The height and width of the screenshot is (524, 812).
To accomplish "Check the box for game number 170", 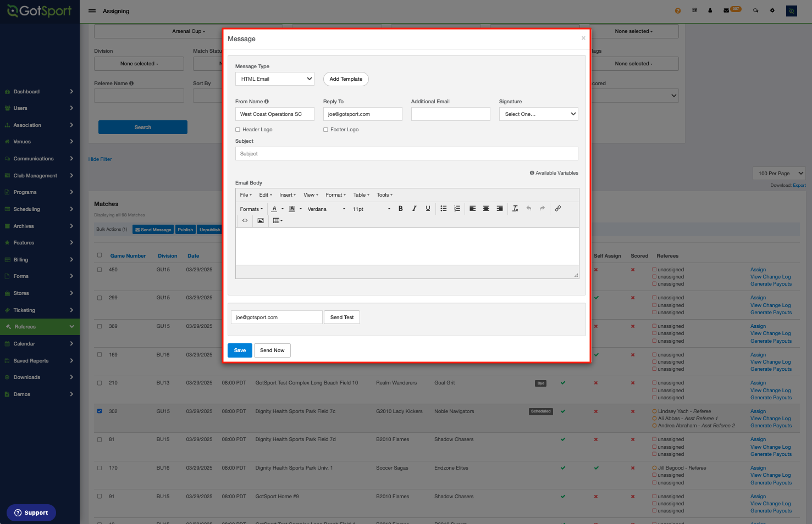I will [x=100, y=468].
